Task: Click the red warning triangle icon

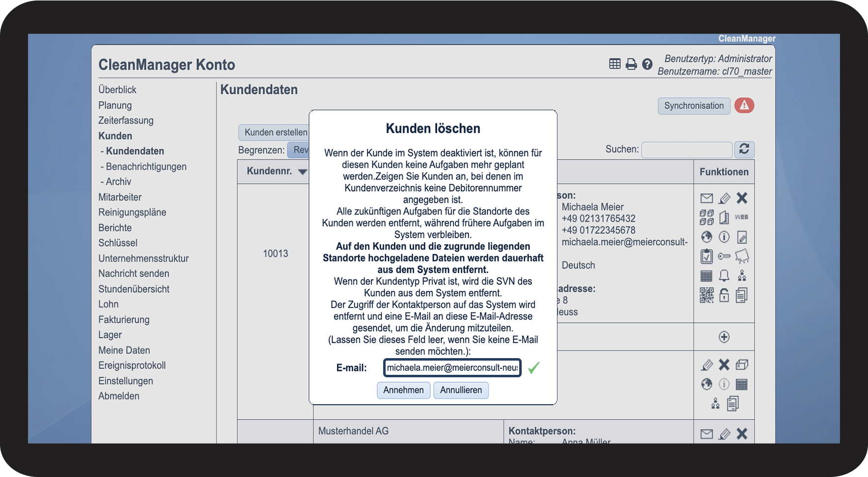Action: coord(744,106)
